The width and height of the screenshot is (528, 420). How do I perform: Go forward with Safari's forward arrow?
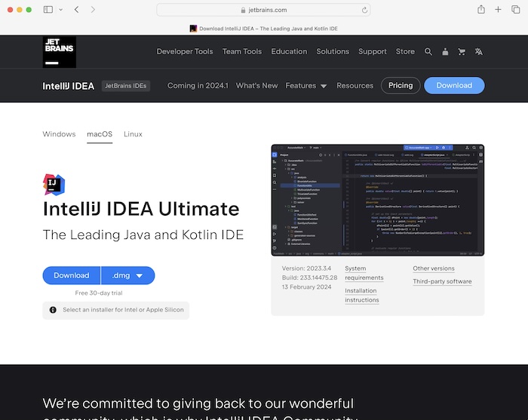(93, 9)
